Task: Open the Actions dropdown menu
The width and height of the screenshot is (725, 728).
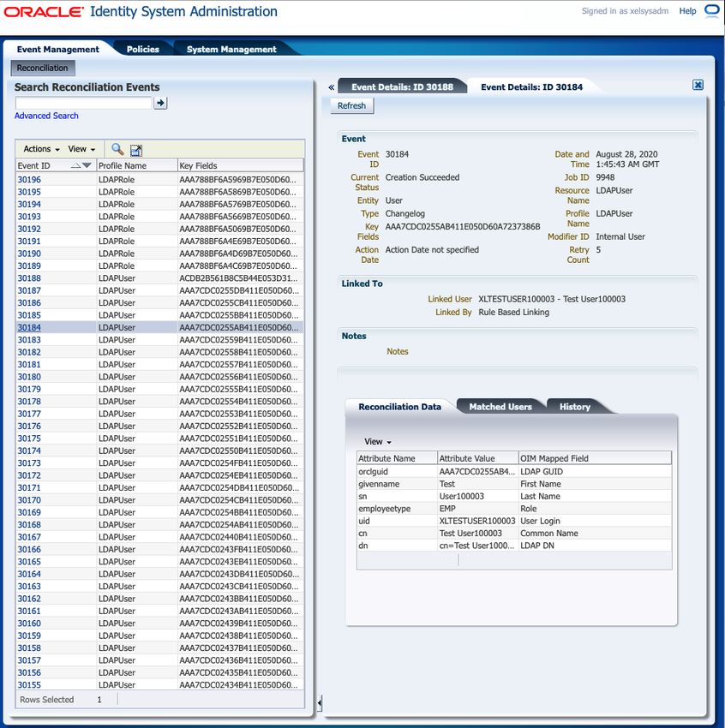Action: pos(41,149)
